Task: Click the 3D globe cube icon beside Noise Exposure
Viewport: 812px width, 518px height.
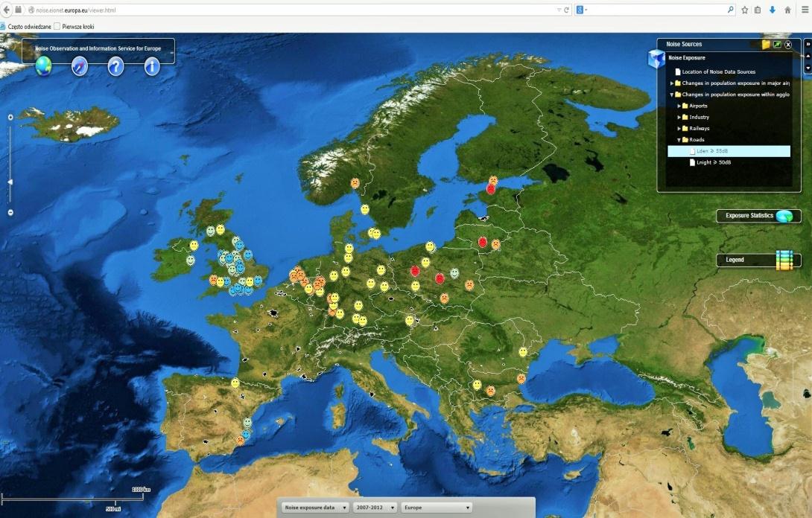Action: click(656, 59)
